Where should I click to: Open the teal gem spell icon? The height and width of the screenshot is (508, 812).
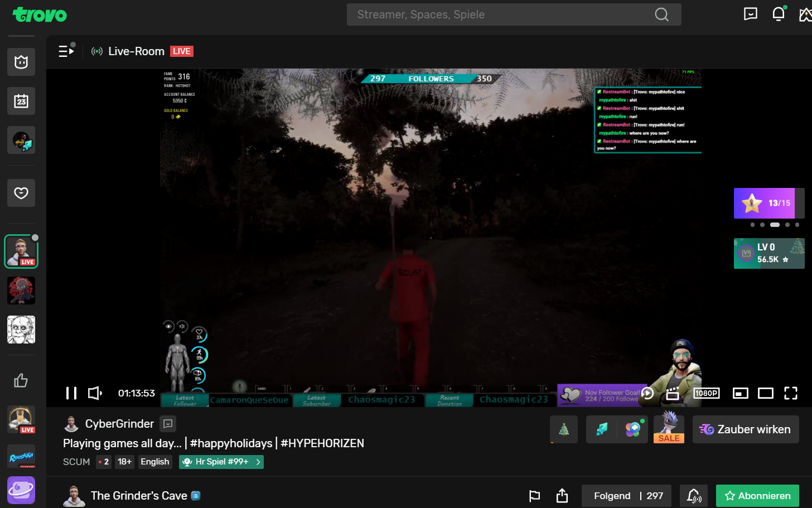click(x=602, y=429)
